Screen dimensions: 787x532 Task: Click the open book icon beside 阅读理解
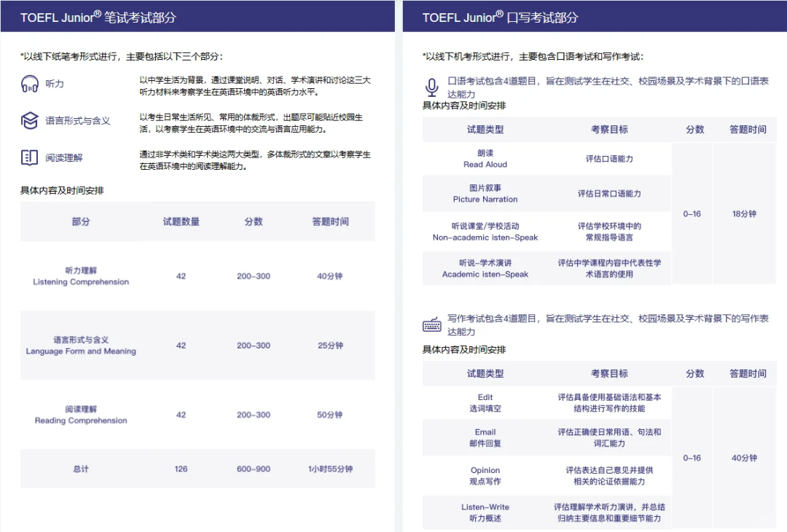[x=29, y=157]
